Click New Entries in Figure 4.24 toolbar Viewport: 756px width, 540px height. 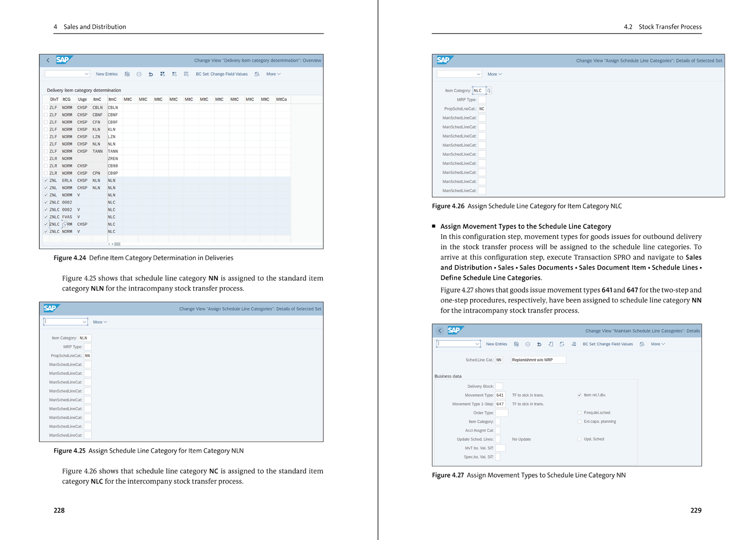coord(107,74)
